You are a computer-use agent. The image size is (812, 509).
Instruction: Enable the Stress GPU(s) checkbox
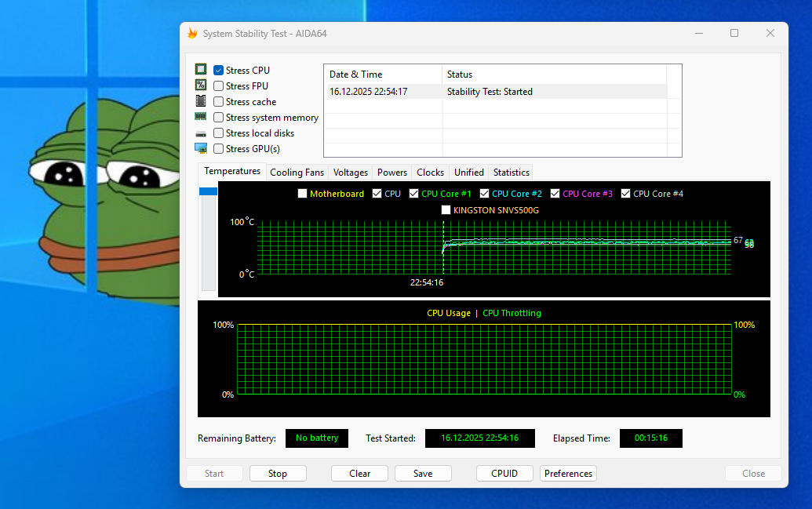click(219, 148)
